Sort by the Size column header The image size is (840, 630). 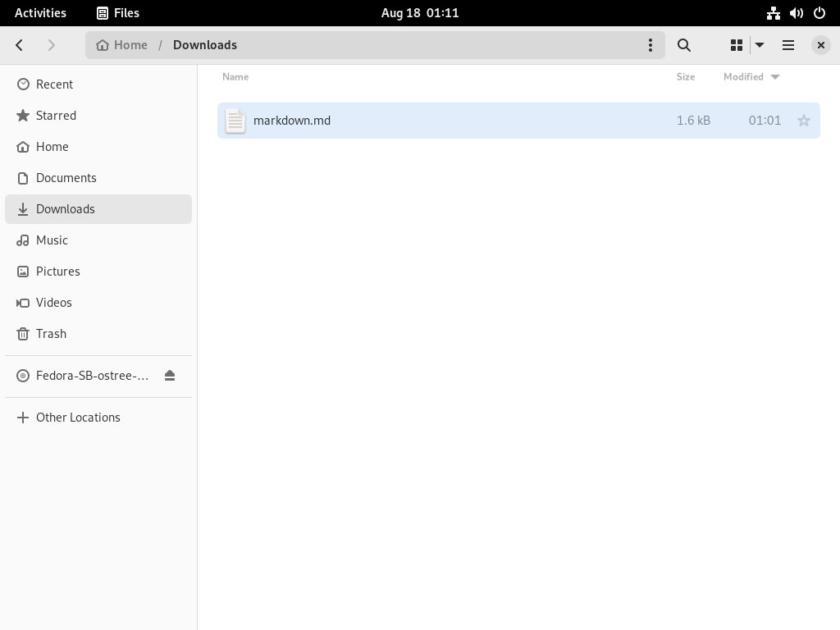tap(686, 76)
